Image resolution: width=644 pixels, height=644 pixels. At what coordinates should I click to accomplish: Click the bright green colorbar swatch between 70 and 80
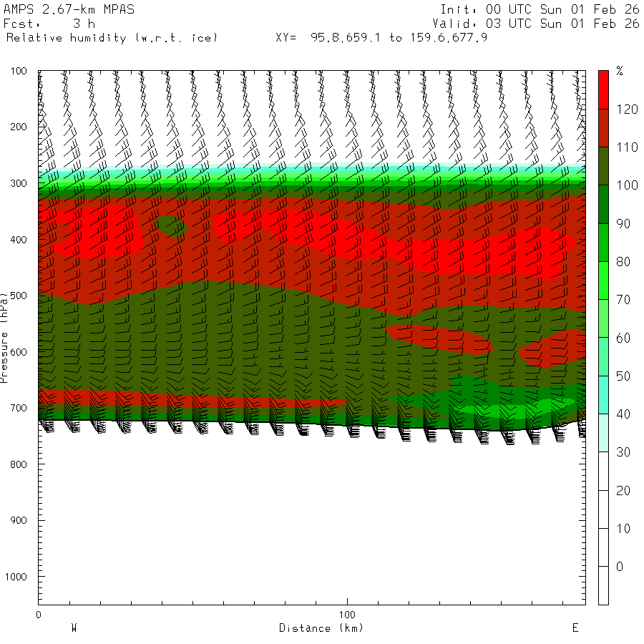coord(603,280)
